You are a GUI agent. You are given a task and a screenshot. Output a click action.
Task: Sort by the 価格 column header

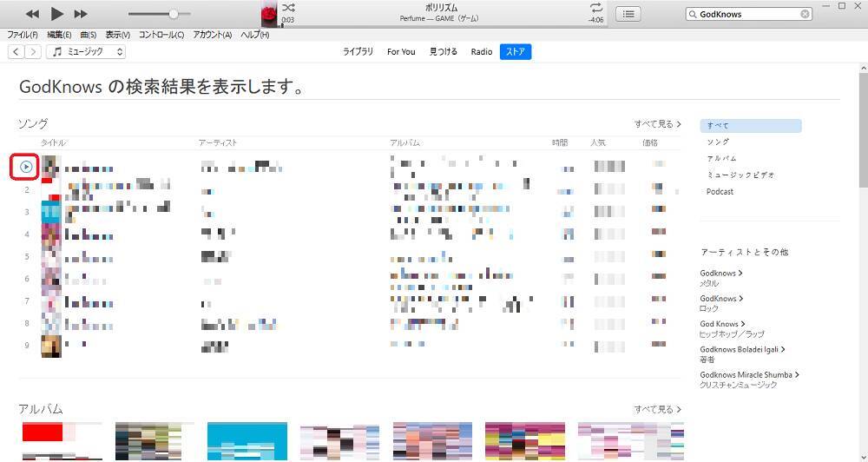pyautogui.click(x=650, y=143)
